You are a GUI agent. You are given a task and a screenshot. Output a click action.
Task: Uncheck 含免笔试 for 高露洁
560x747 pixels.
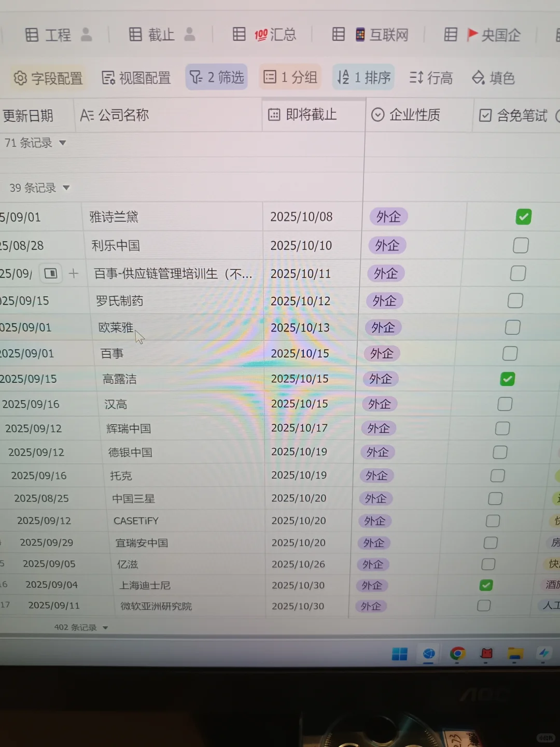(507, 379)
